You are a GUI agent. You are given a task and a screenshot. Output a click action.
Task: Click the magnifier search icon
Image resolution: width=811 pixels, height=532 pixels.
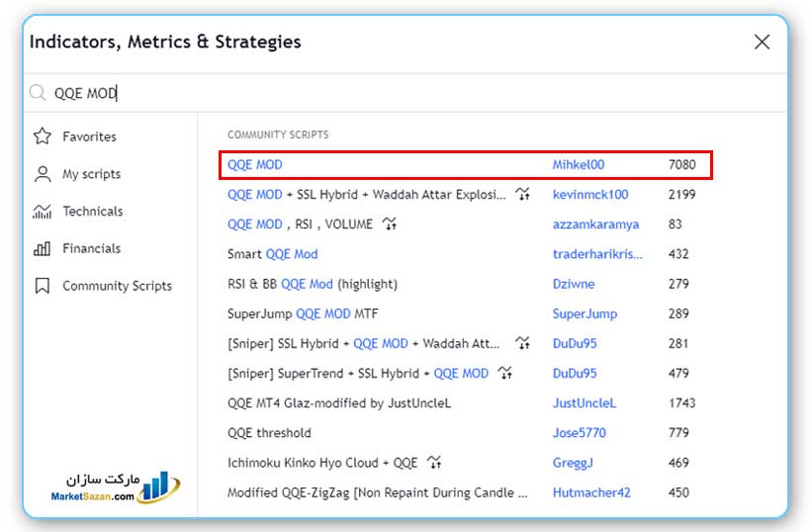38,94
